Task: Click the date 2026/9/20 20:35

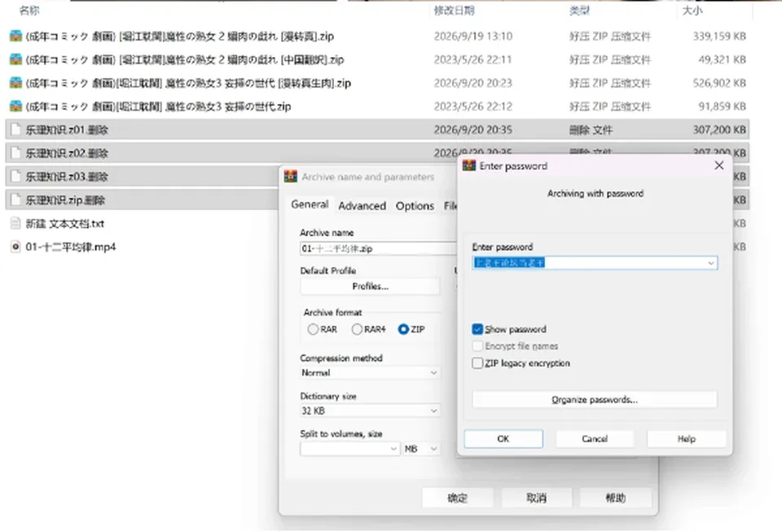Action: tap(472, 130)
